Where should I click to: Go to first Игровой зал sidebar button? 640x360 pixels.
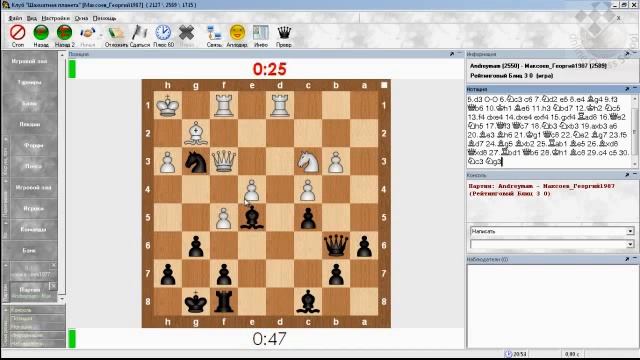(x=29, y=61)
